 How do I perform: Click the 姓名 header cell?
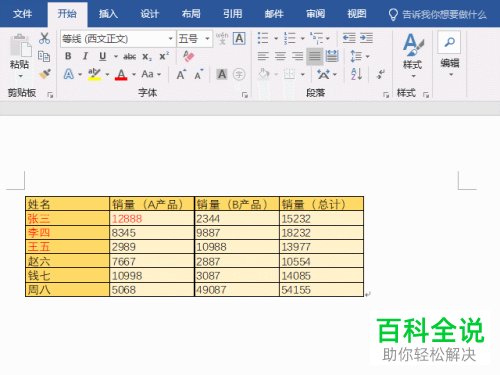pyautogui.click(x=68, y=204)
